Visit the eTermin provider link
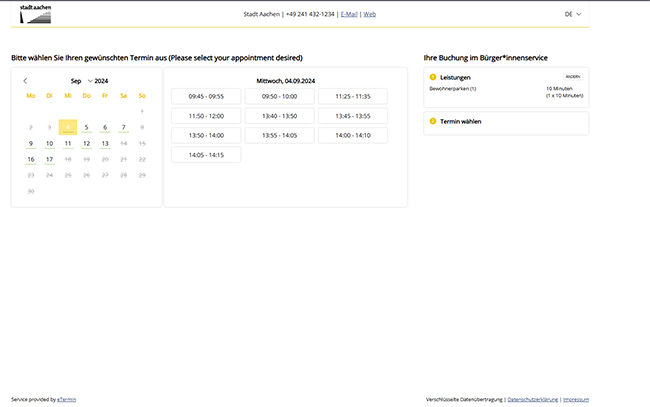 (66, 399)
